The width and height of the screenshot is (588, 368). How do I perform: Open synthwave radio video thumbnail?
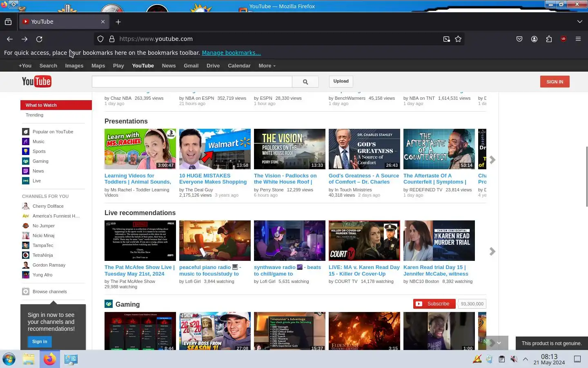tap(290, 240)
